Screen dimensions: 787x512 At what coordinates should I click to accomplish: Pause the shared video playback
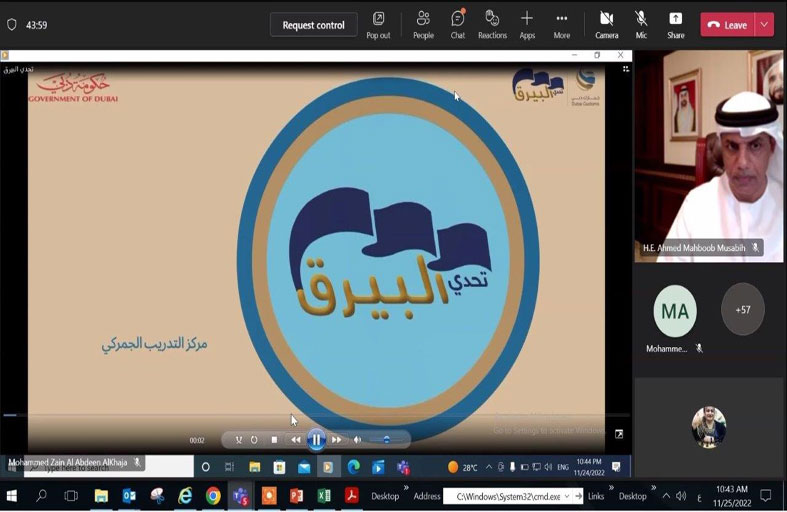tap(316, 439)
